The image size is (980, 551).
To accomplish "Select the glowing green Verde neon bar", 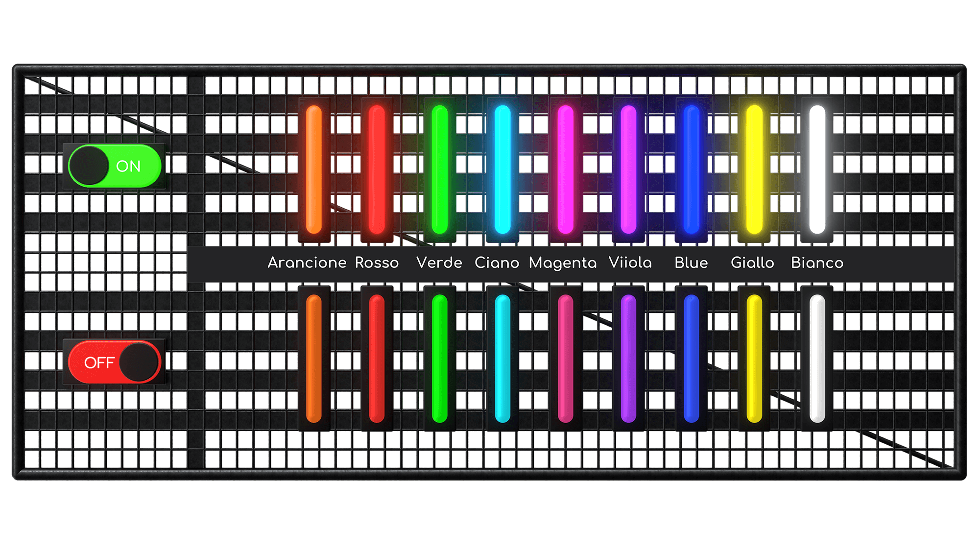I will coord(440,169).
